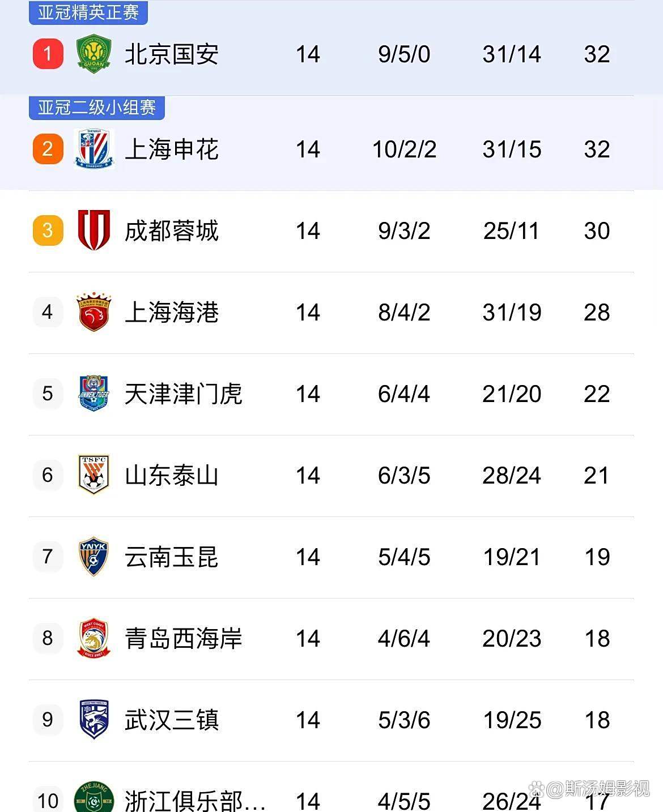Viewport: 663px width, 812px height.
Task: Open the 上海申花 team name
Action: click(x=172, y=149)
